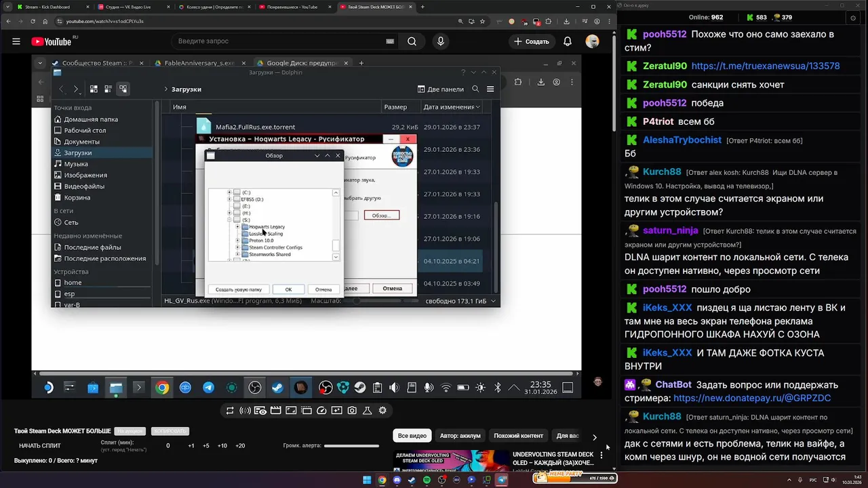
Task: Click the Telegram icon in the video taskbar
Action: point(208,388)
